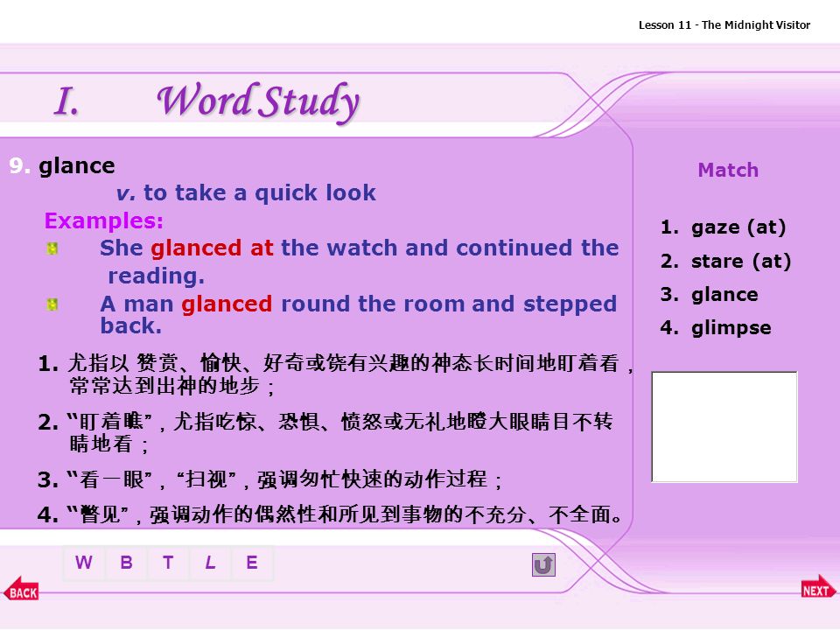Click the return arrow icon
The width and height of the screenshot is (840, 630).
tap(543, 564)
